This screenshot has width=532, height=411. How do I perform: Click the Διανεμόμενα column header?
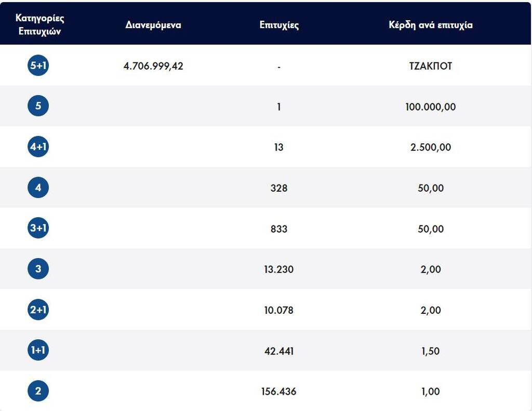[x=153, y=25]
